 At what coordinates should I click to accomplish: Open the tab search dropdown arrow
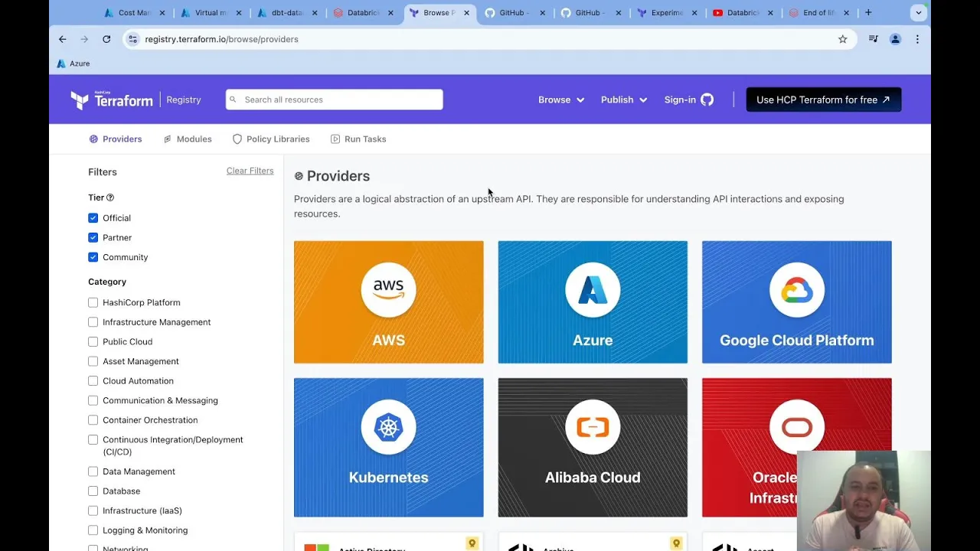coord(919,12)
